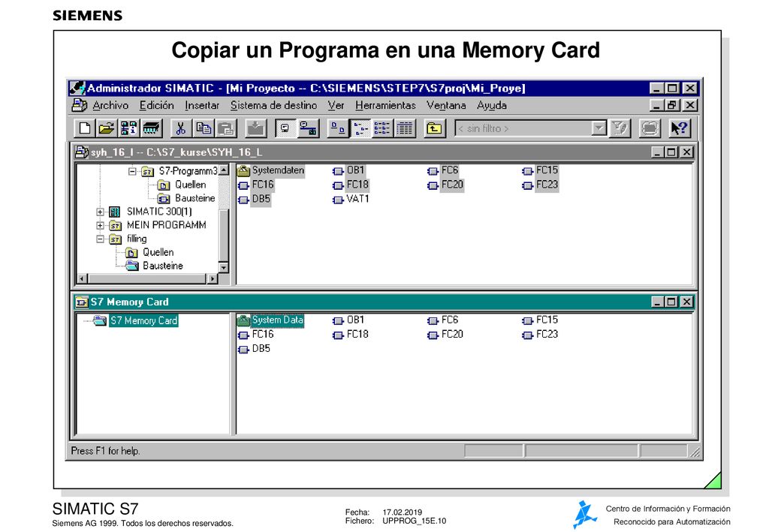Click the Download to PLC icon

255,128
